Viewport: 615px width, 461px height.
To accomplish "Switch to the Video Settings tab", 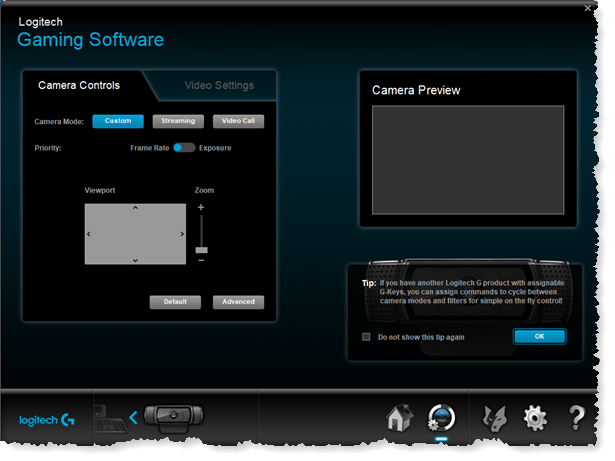I will click(x=219, y=86).
